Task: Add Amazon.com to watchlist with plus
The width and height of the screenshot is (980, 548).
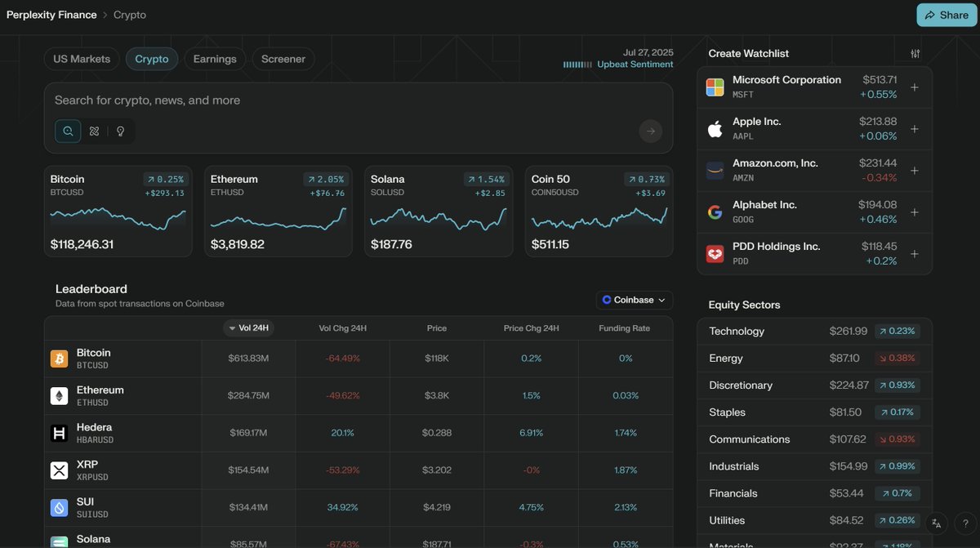Action: (914, 171)
